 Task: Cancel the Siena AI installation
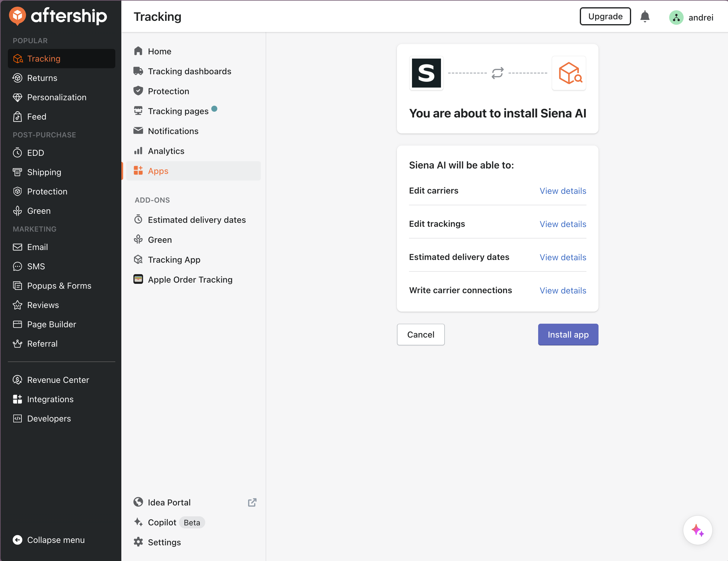421,334
